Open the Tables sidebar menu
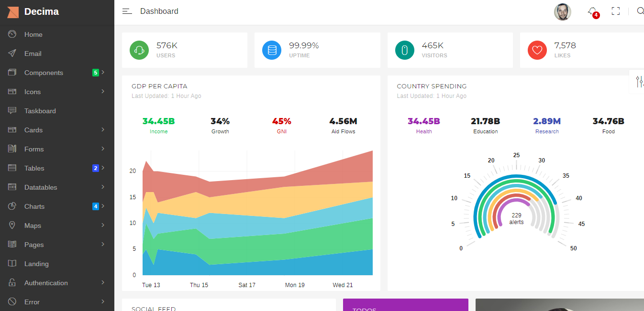 click(x=34, y=168)
